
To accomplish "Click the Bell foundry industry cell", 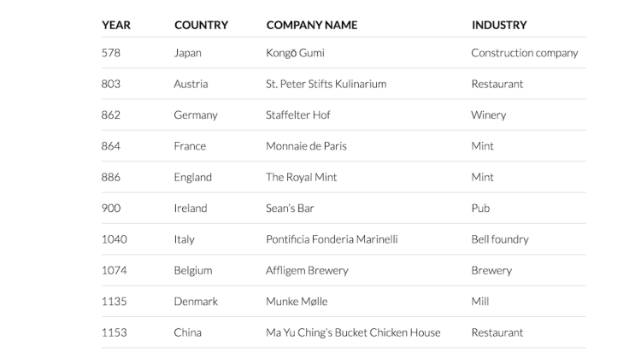I will tap(499, 239).
